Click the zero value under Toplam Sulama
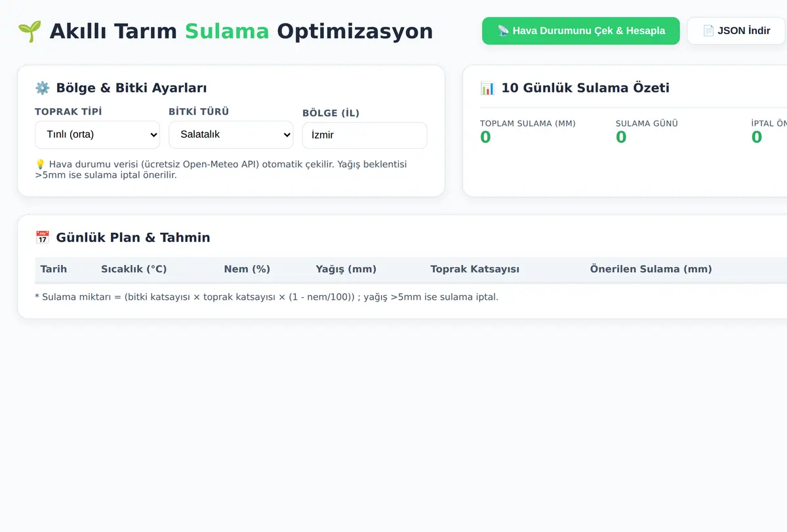787x532 pixels. click(485, 137)
